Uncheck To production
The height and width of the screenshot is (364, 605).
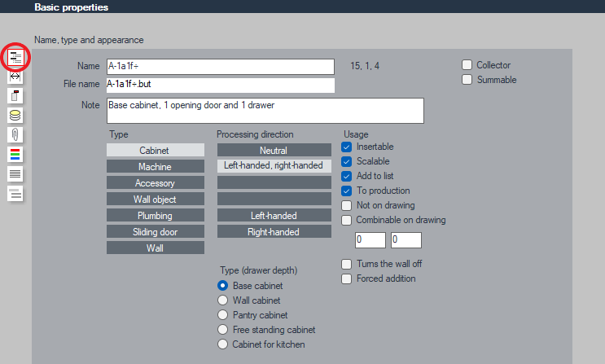pyautogui.click(x=347, y=191)
